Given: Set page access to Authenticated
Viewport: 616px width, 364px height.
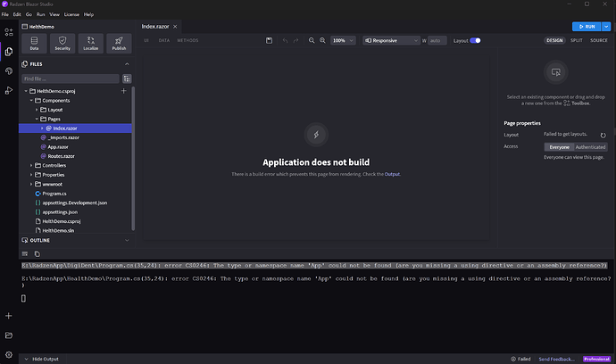Looking at the screenshot, I should (x=590, y=146).
